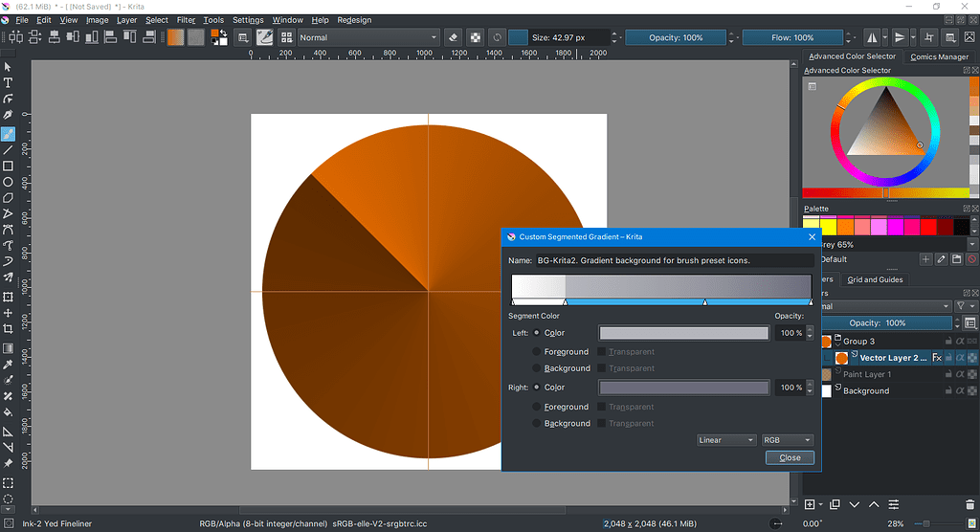The height and width of the screenshot is (532, 980).
Task: Select Color radio for right segment
Action: (538, 388)
